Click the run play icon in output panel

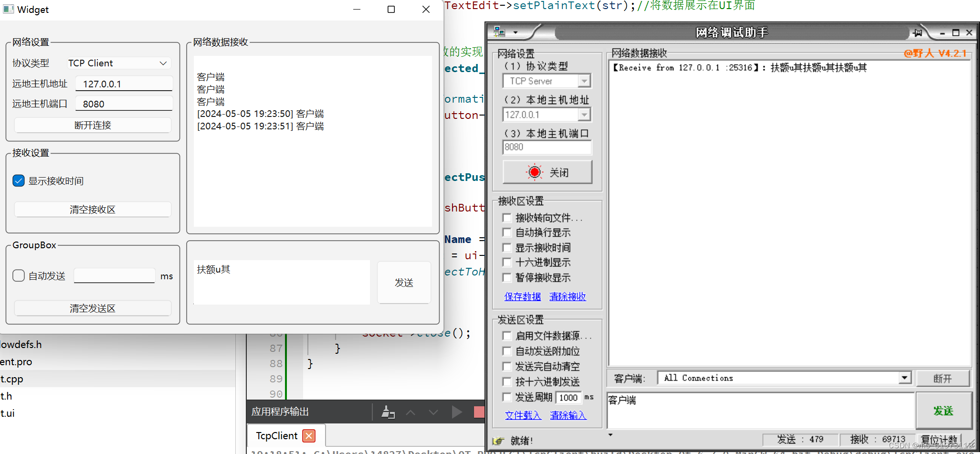pyautogui.click(x=456, y=412)
